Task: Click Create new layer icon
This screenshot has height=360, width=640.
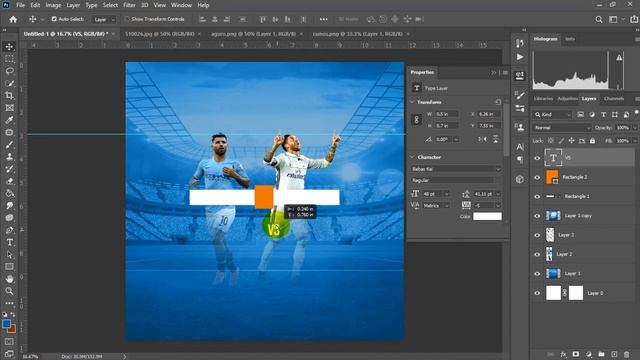Action: 614,354
